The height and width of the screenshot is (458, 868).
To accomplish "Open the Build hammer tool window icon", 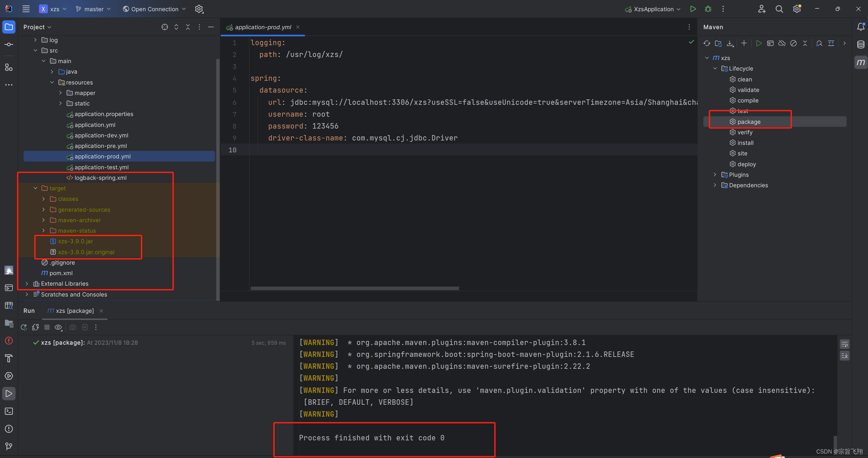I will point(9,358).
